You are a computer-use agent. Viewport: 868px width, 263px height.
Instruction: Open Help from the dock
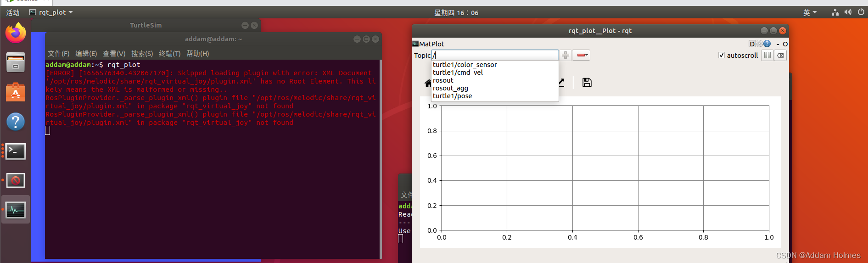[16, 122]
